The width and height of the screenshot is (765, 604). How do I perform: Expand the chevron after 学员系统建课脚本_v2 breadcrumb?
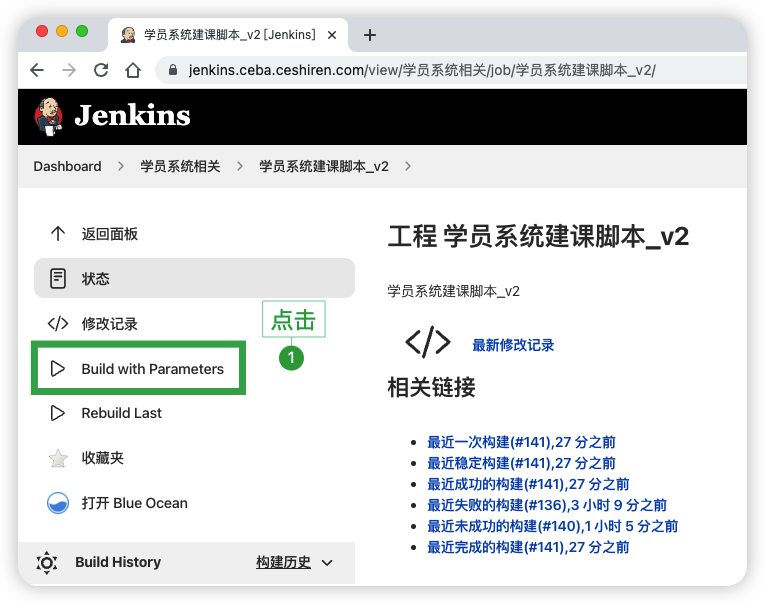pyautogui.click(x=408, y=166)
